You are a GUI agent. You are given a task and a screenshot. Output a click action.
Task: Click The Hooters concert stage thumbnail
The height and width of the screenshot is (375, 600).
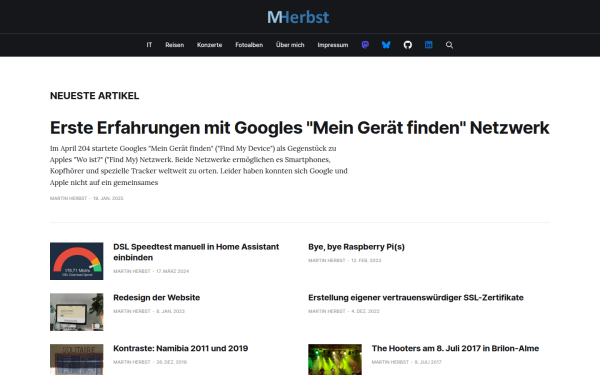pos(335,359)
